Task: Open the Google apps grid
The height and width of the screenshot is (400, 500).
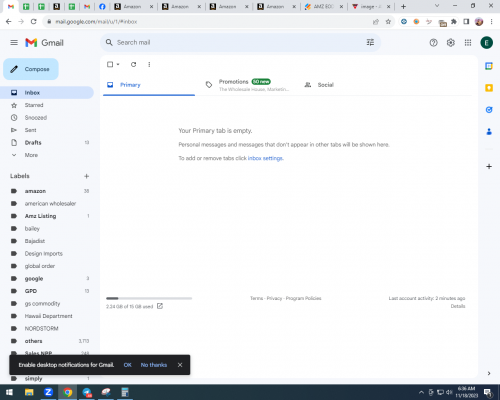Action: tap(468, 43)
